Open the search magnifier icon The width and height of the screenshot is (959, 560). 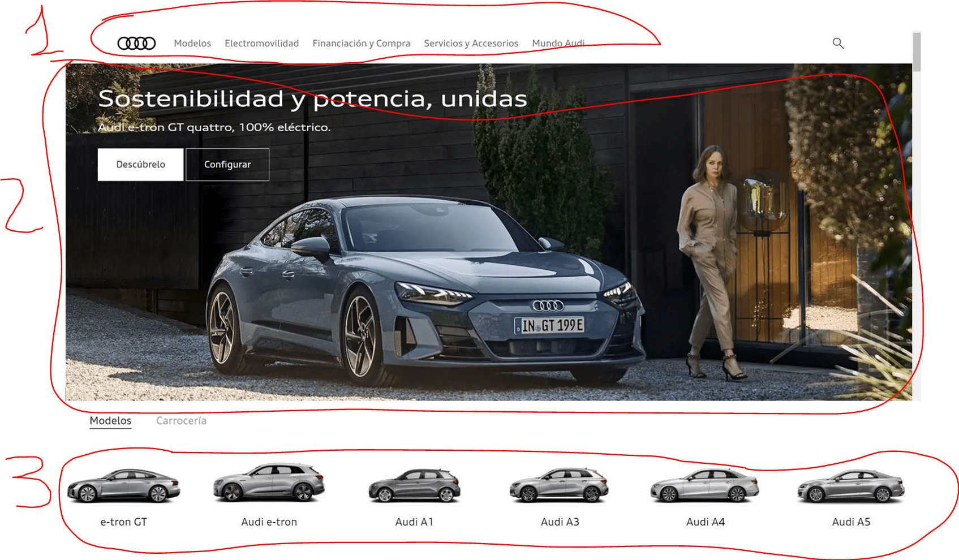[x=838, y=43]
